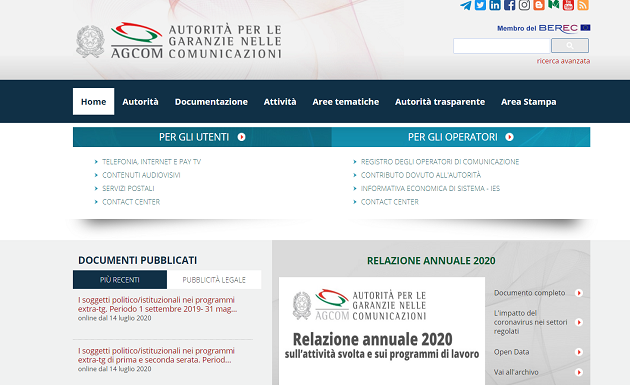Click the Italian Republic emblem in the header
The width and height of the screenshot is (630, 385).
90,41
